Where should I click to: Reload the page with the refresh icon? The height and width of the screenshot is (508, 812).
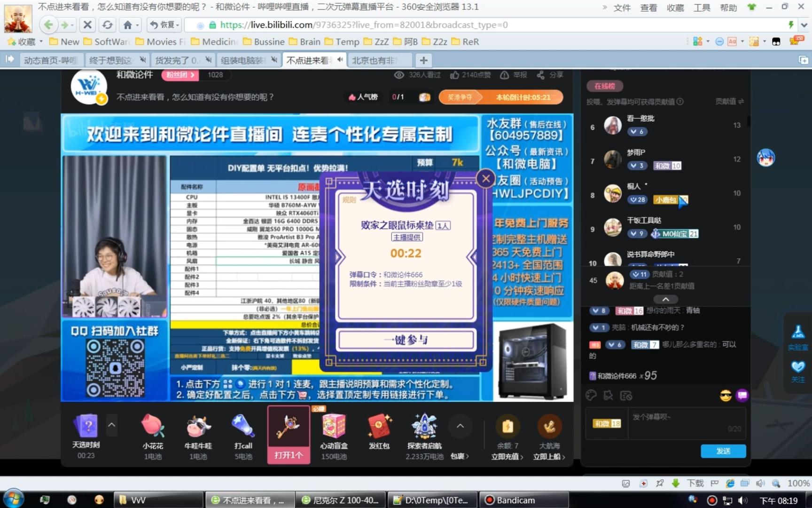click(107, 25)
